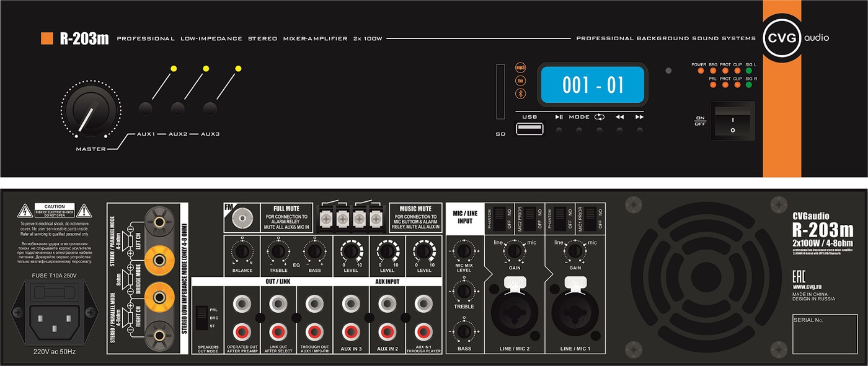Click the USB port on front panel
This screenshot has height=366, width=868.
click(x=529, y=129)
